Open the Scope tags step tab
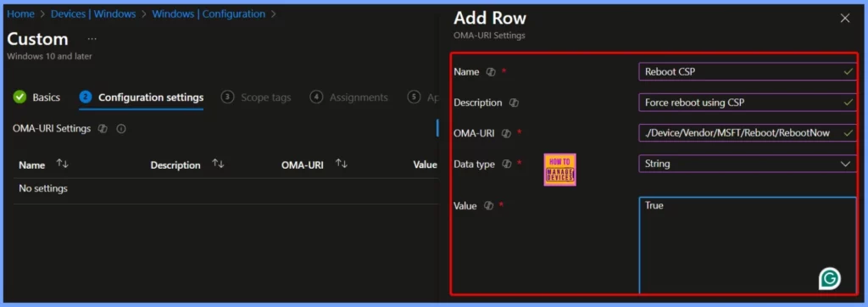 point(256,98)
